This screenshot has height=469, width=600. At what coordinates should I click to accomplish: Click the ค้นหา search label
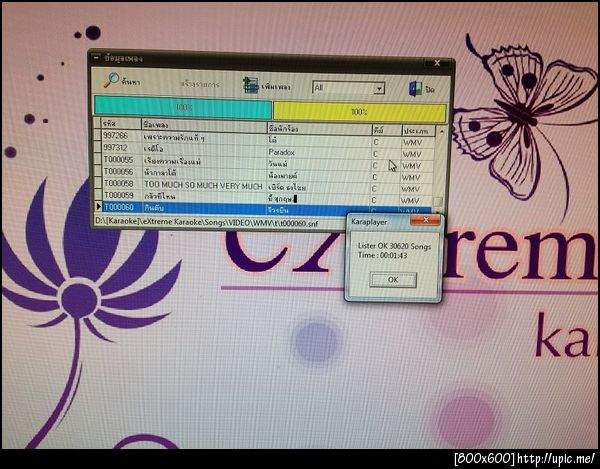[x=130, y=81]
